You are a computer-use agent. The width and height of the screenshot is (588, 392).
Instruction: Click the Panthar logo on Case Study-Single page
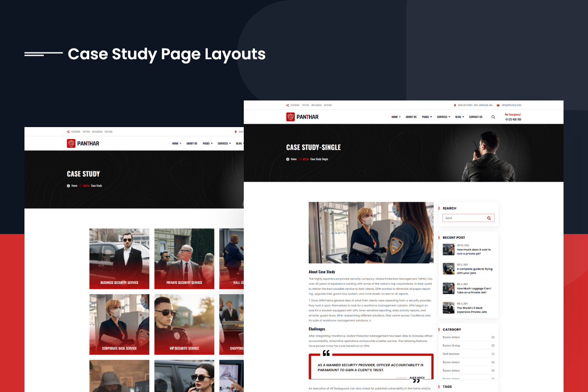pyautogui.click(x=303, y=117)
